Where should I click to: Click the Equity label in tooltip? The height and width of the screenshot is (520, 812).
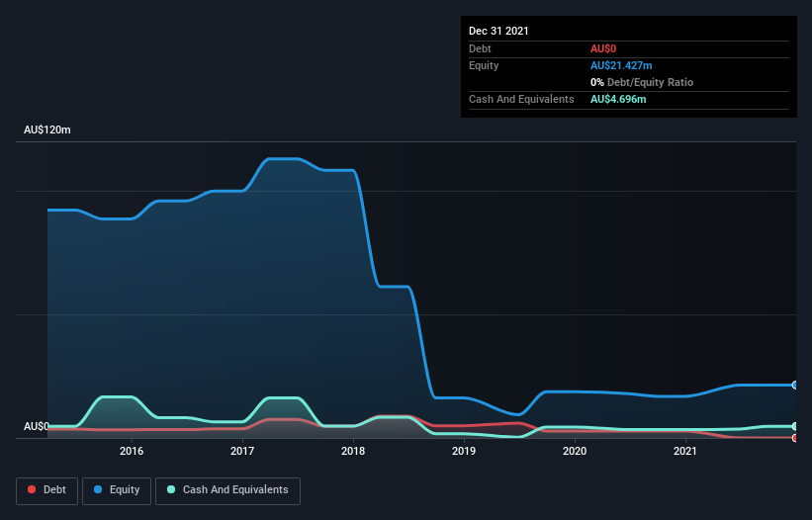coord(484,65)
